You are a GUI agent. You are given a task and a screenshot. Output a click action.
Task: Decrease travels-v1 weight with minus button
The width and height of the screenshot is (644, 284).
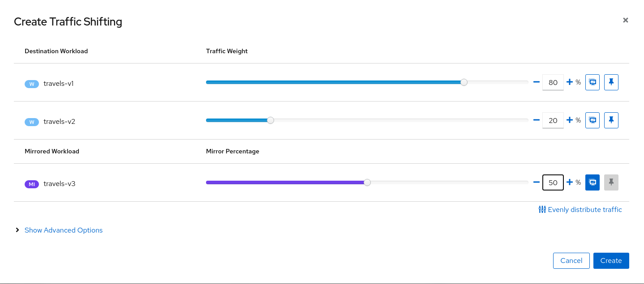tap(536, 82)
